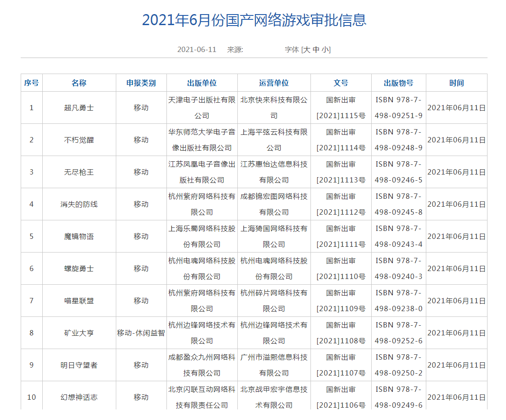
Task: Click approval number [2021]1108号
Action: pyautogui.click(x=341, y=341)
